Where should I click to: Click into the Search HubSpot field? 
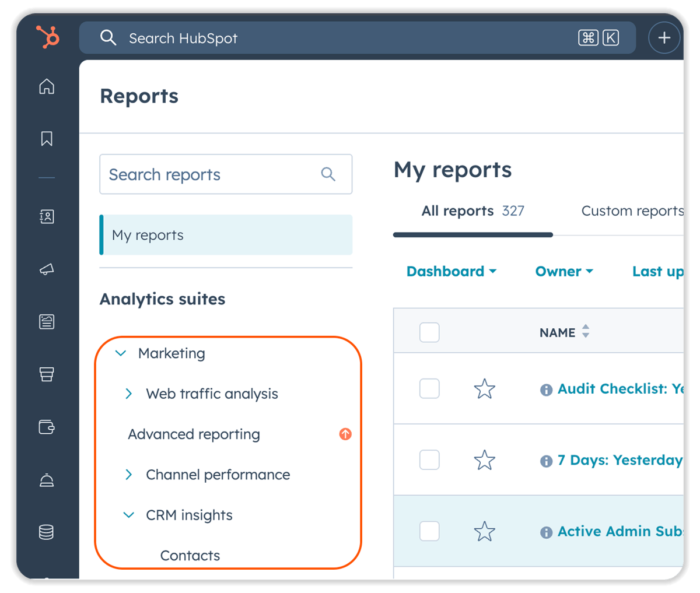358,38
